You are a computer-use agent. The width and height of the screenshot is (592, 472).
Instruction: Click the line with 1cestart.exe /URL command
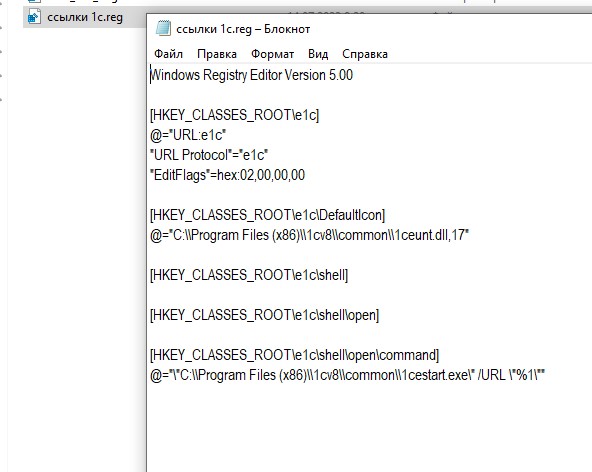point(347,375)
